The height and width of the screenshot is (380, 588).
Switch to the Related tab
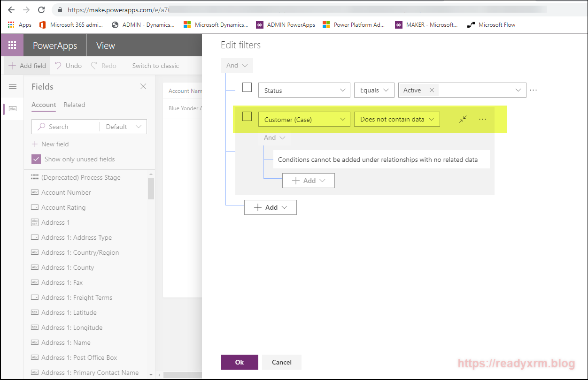[x=74, y=105]
